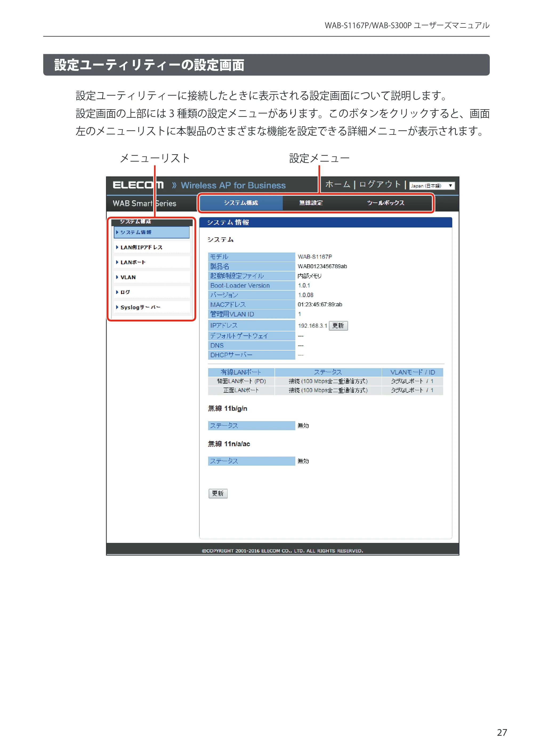Click the DHCPサーバー label
The width and height of the screenshot is (533, 756).
pos(231,355)
